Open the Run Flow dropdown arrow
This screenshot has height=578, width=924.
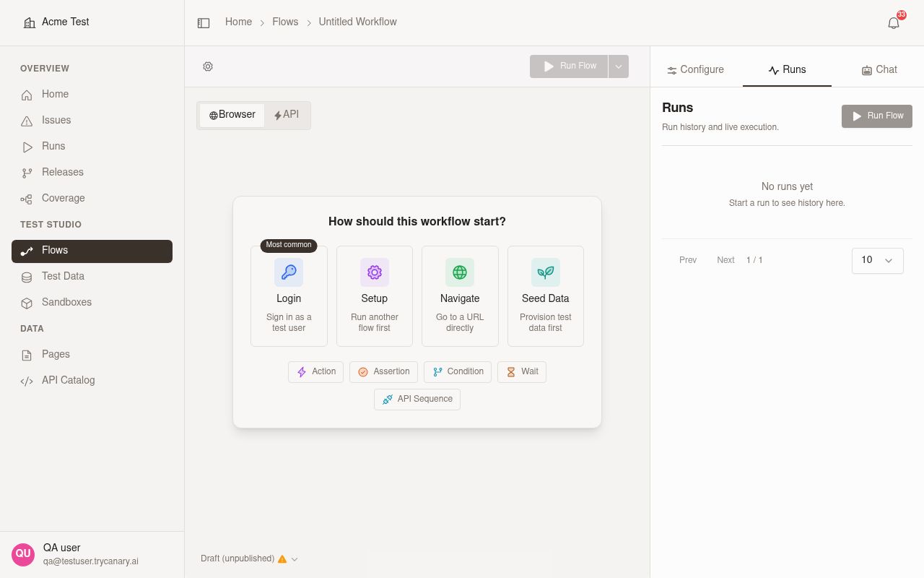(x=619, y=66)
